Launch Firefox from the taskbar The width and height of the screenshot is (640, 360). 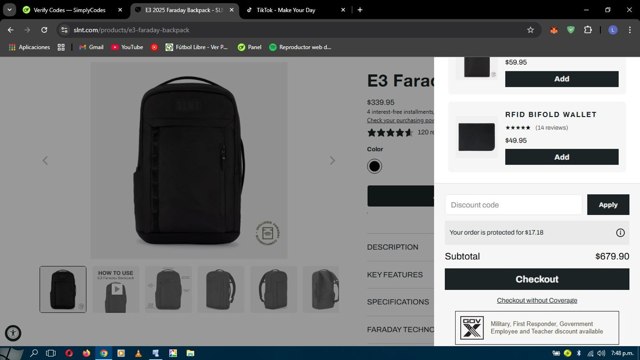86,353
